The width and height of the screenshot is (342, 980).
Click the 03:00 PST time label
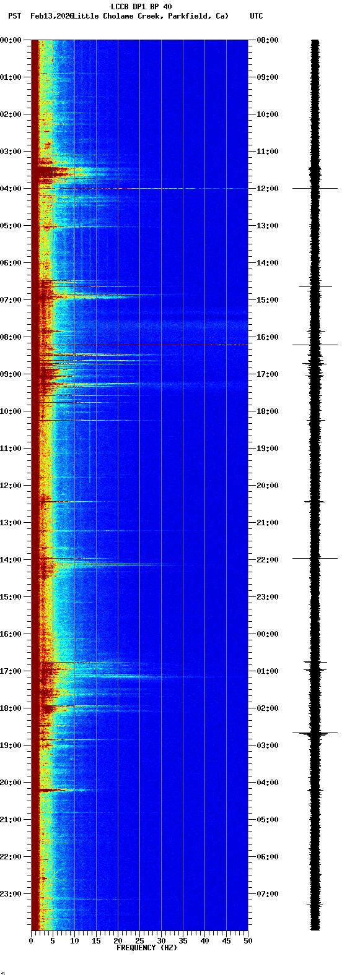[10, 152]
